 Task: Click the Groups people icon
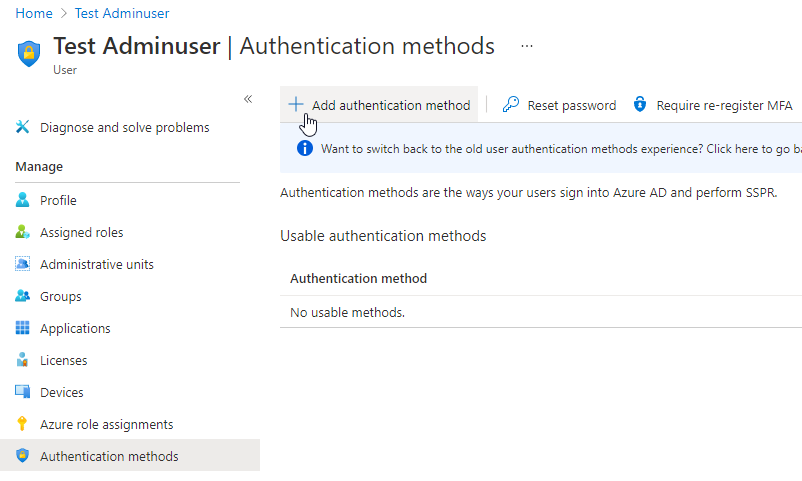pos(23,296)
